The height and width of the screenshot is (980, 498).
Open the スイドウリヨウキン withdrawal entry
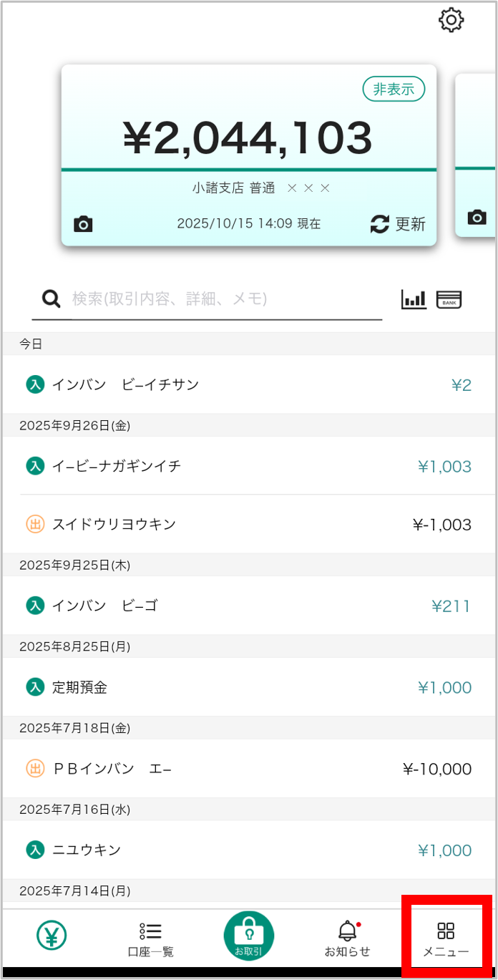pos(249,525)
